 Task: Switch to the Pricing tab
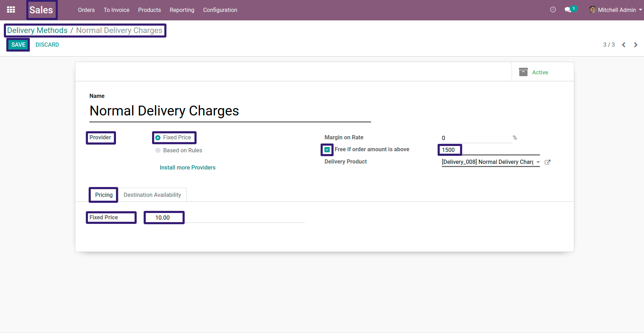tap(104, 195)
